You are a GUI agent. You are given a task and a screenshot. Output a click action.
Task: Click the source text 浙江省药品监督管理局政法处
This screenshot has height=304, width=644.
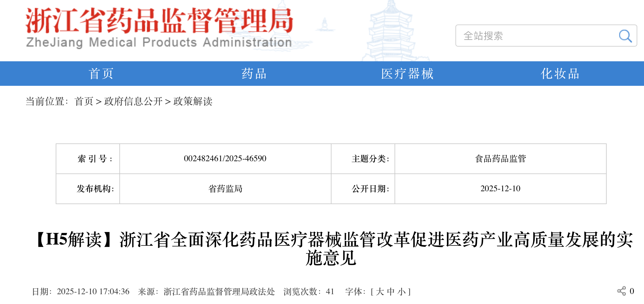coord(219,291)
